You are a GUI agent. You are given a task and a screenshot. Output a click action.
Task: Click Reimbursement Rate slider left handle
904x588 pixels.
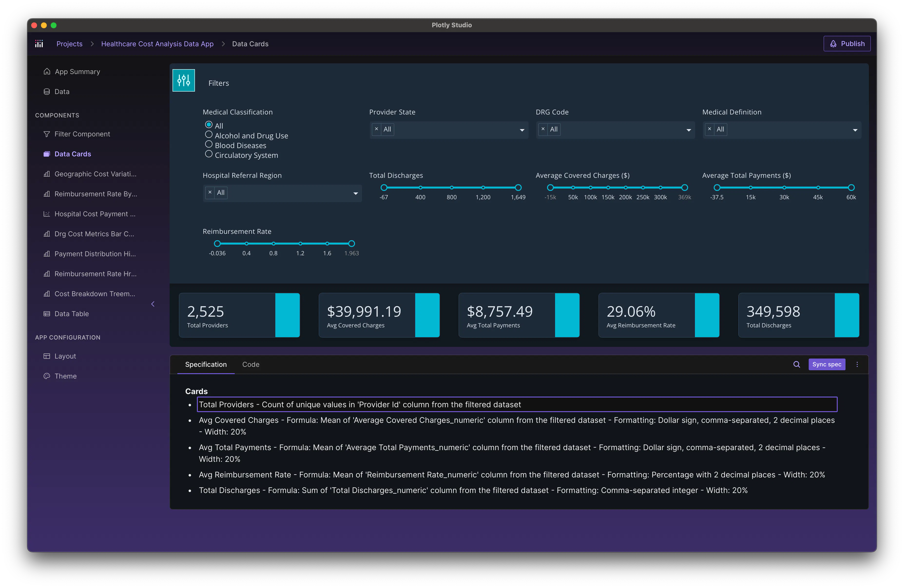click(x=217, y=244)
